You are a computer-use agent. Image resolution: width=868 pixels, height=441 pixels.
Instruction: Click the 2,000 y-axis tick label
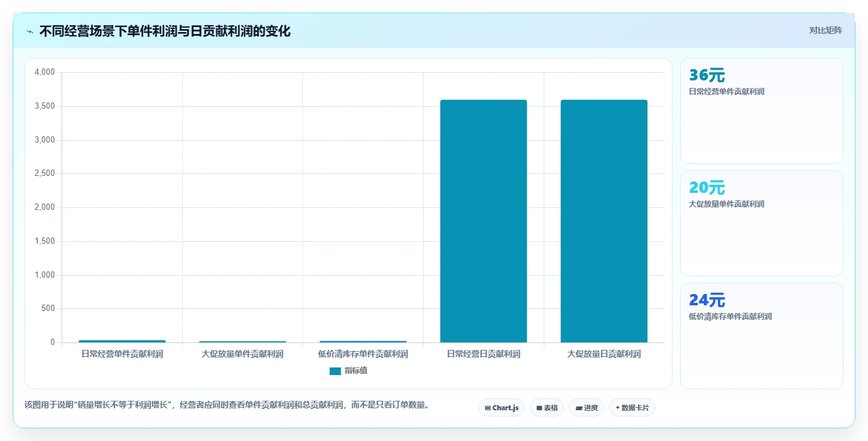[45, 207]
